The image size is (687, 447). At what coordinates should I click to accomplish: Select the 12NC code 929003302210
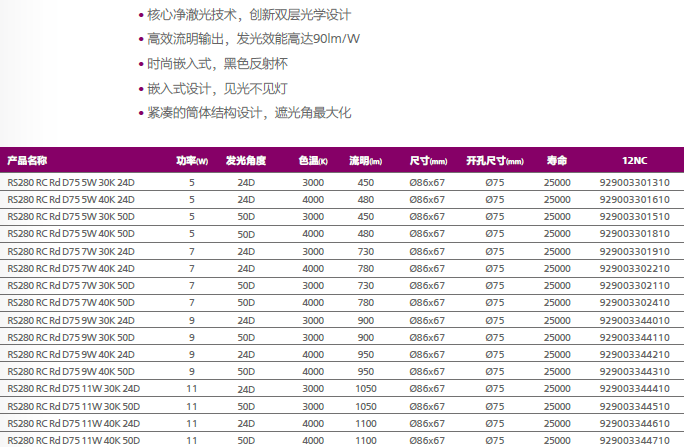(634, 268)
